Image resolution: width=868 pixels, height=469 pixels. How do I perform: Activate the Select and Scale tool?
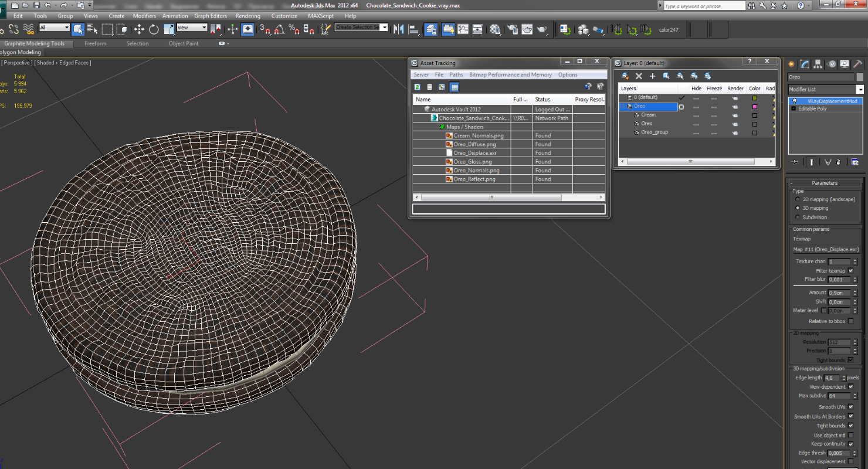(x=169, y=29)
